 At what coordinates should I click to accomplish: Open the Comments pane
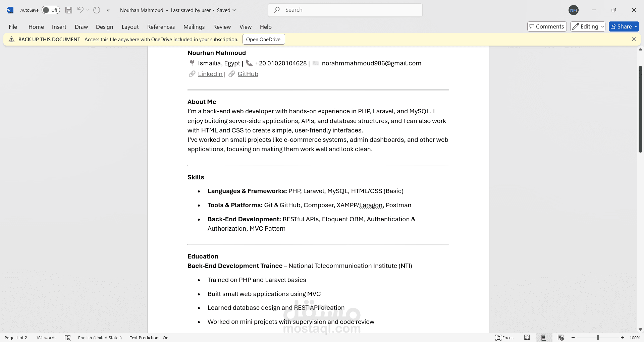click(547, 26)
